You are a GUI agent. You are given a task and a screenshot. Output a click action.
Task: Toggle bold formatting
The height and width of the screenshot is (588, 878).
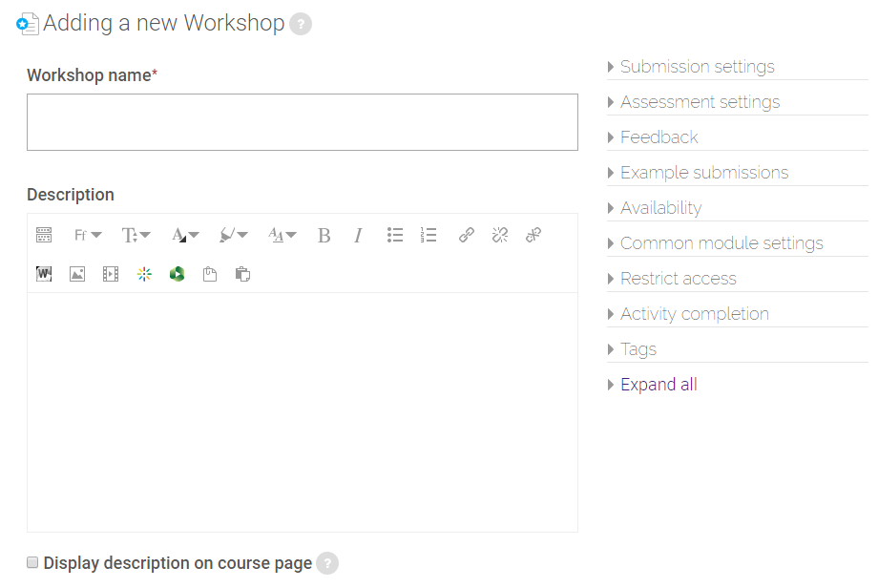point(324,236)
